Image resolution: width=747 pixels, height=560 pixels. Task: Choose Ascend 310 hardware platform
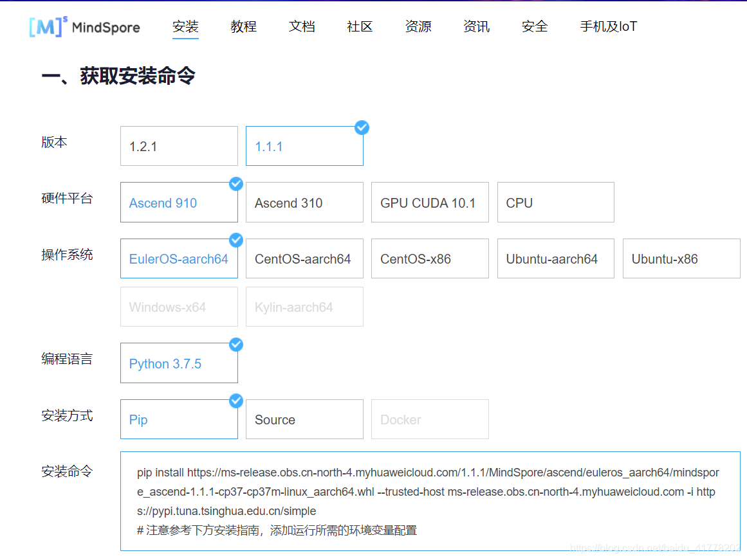pyautogui.click(x=304, y=203)
